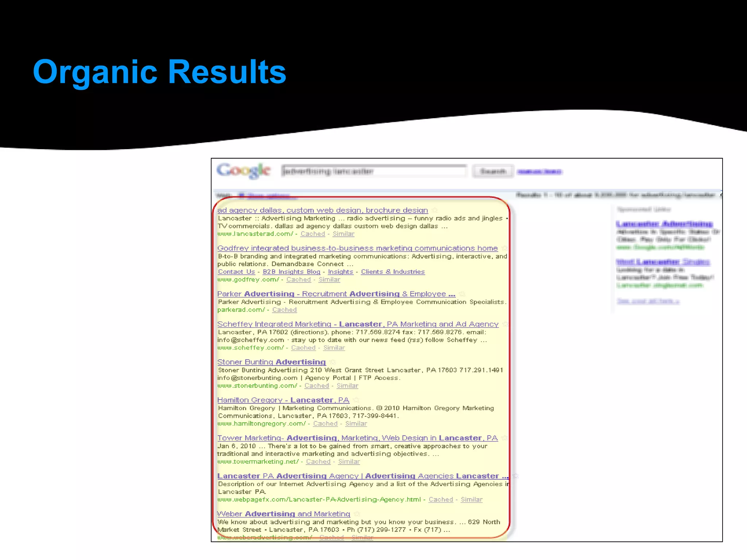Image resolution: width=747 pixels, height=560 pixels.
Task: Star the Weber Advertising and Marketing result
Action: pyautogui.click(x=357, y=514)
